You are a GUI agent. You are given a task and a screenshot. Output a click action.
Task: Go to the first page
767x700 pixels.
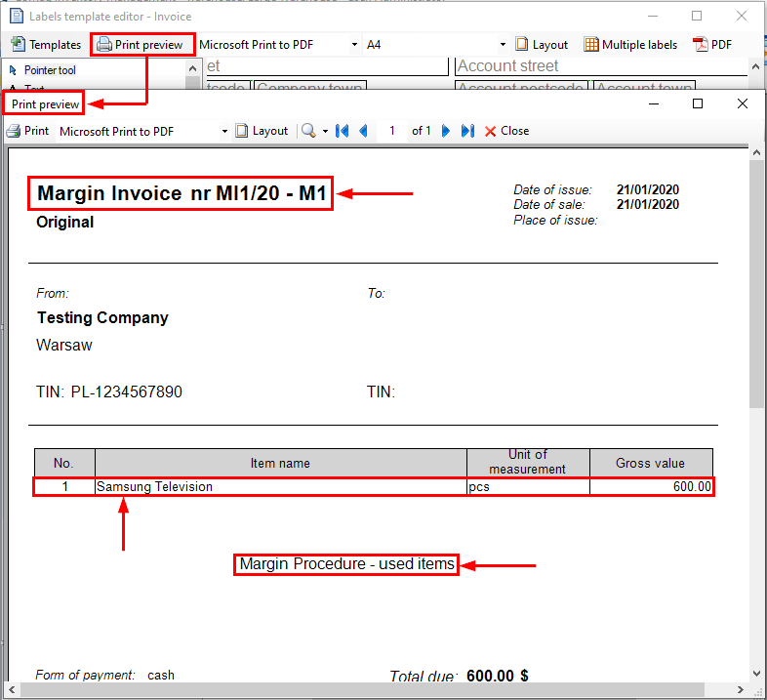tap(342, 131)
